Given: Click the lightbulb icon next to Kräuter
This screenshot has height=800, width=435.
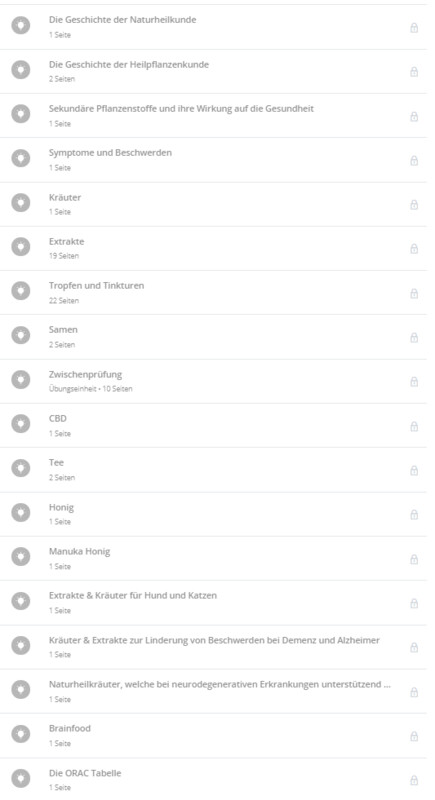Looking at the screenshot, I should [x=21, y=203].
